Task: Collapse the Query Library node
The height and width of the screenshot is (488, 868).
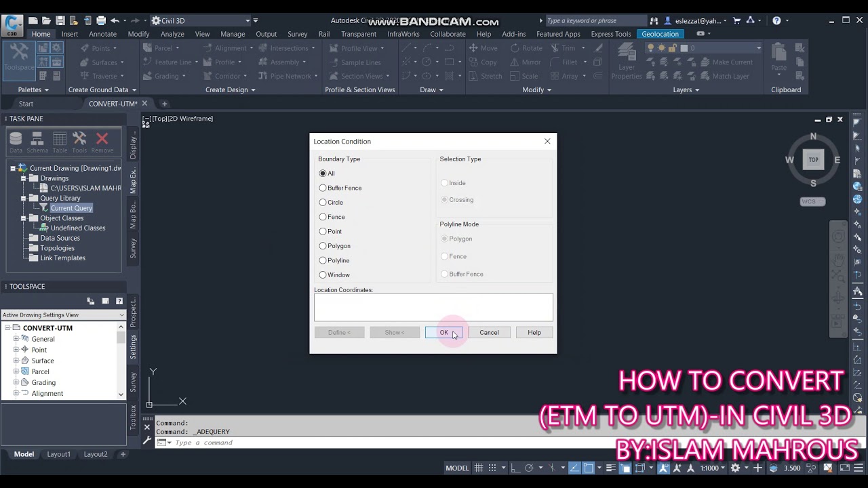Action: [23, 199]
